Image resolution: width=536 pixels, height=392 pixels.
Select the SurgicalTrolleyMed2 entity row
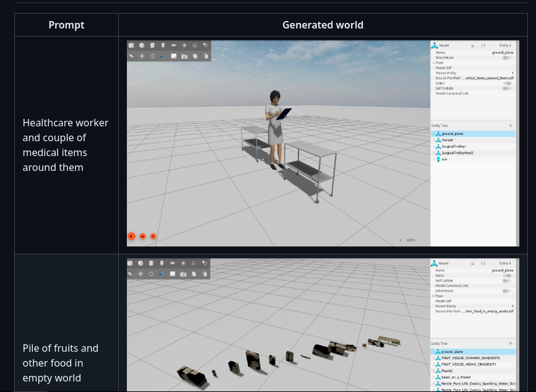click(473, 153)
